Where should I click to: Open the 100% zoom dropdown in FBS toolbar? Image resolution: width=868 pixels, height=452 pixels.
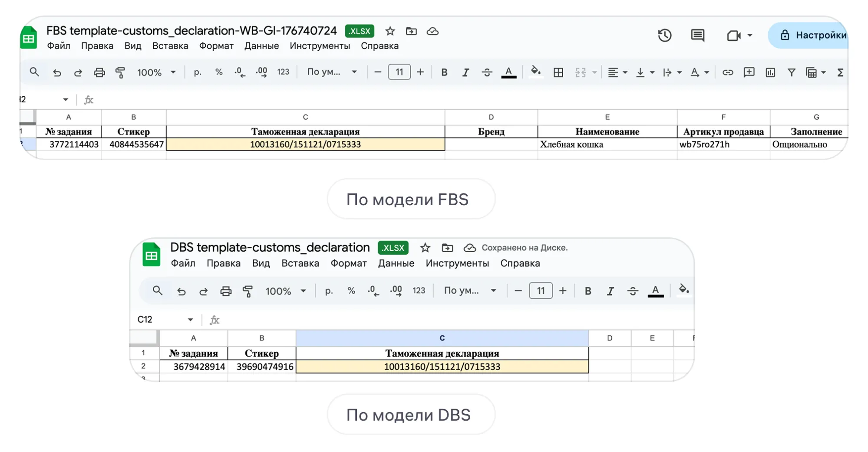click(x=156, y=72)
